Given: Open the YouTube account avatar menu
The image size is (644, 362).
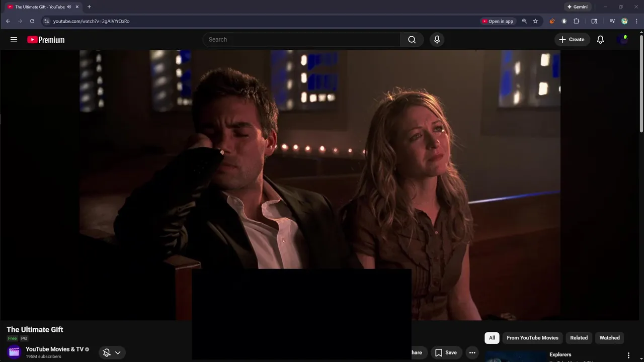Looking at the screenshot, I should 623,40.
